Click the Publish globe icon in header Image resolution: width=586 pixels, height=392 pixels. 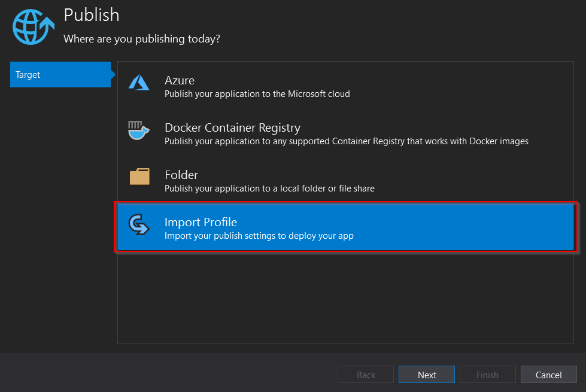[33, 27]
